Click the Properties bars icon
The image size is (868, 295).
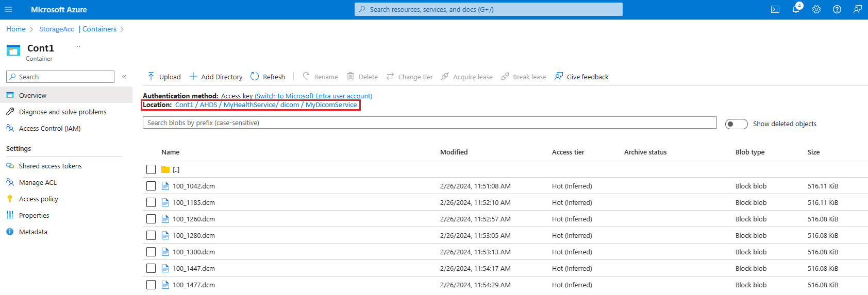pyautogui.click(x=10, y=215)
